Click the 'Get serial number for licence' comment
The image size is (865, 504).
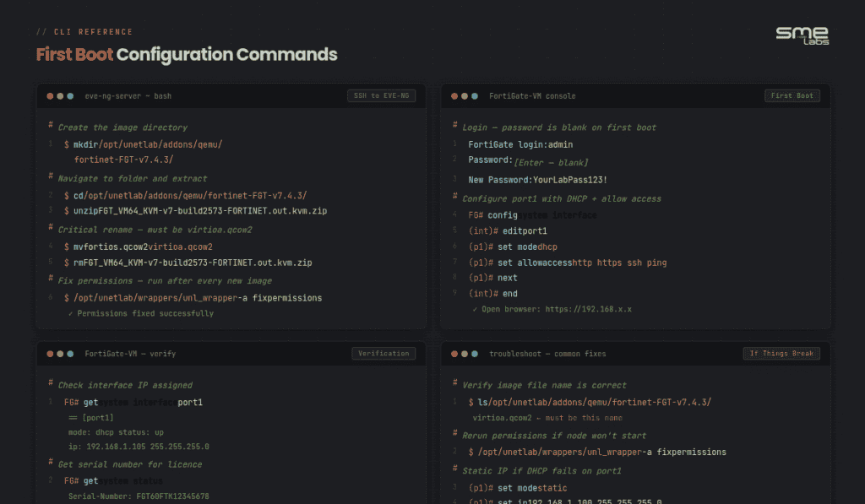[x=129, y=464]
